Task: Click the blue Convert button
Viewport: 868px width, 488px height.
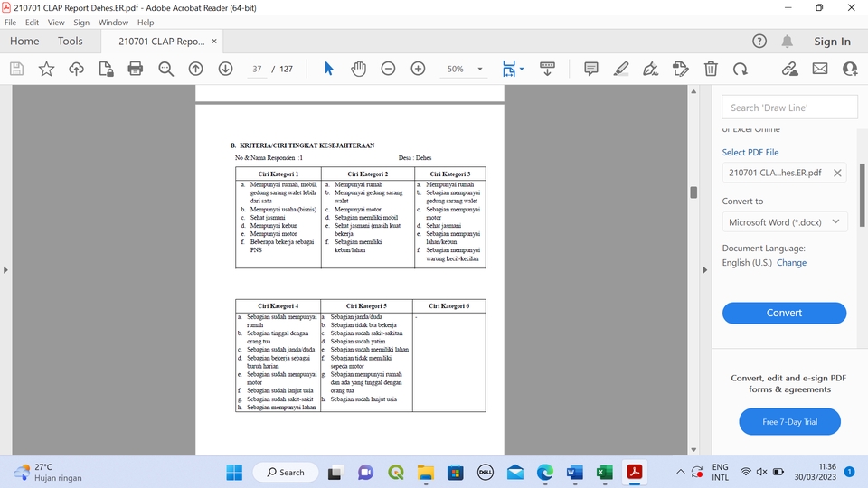Action: 785,313
